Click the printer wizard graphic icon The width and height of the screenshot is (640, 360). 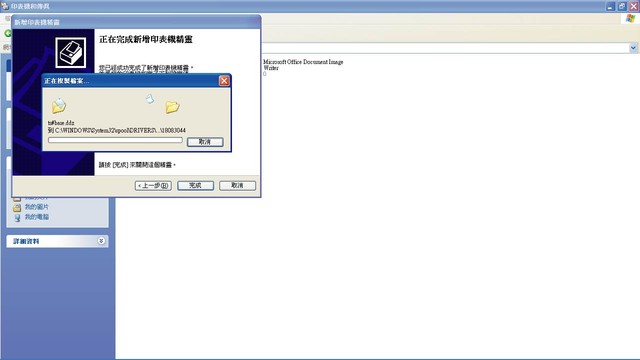[x=71, y=53]
